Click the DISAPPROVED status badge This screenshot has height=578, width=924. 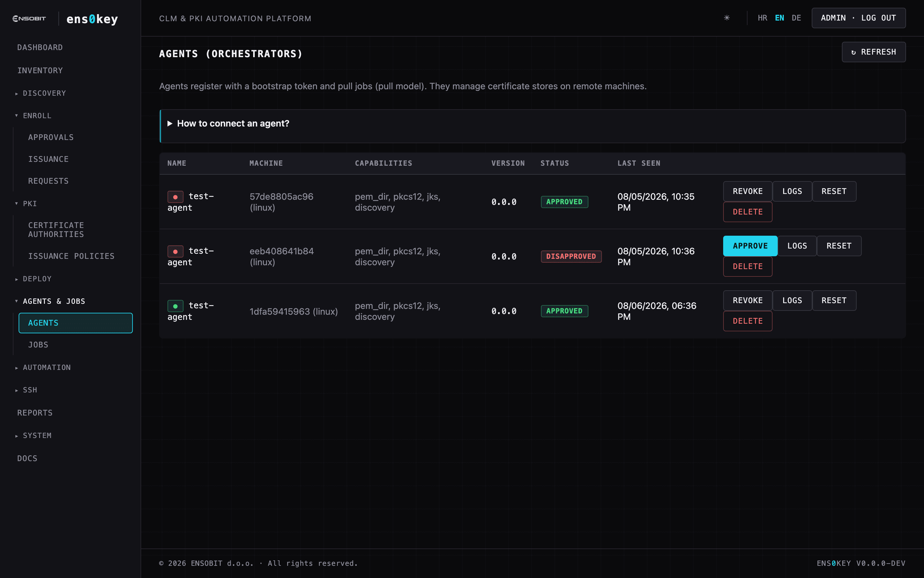[571, 257]
